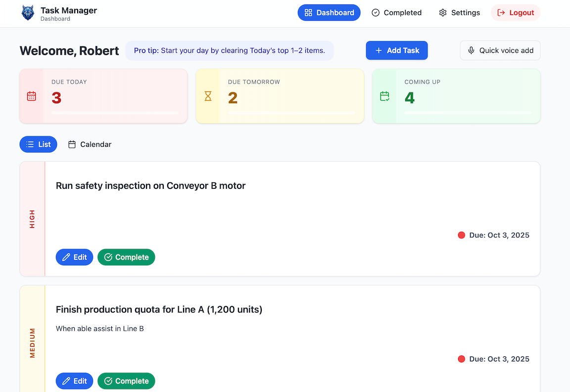Edit the Line A production quota task
The width and height of the screenshot is (570, 392).
[x=74, y=381]
